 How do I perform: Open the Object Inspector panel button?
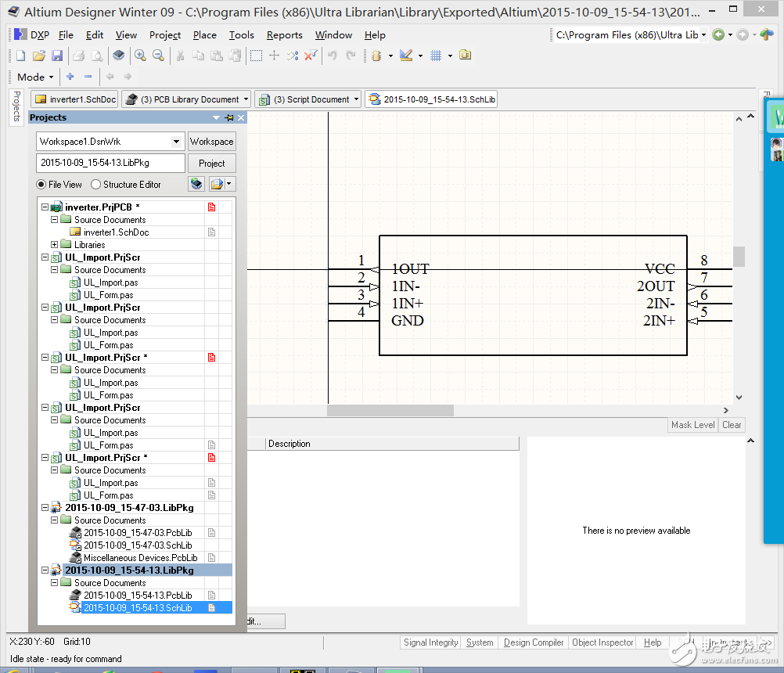(602, 642)
